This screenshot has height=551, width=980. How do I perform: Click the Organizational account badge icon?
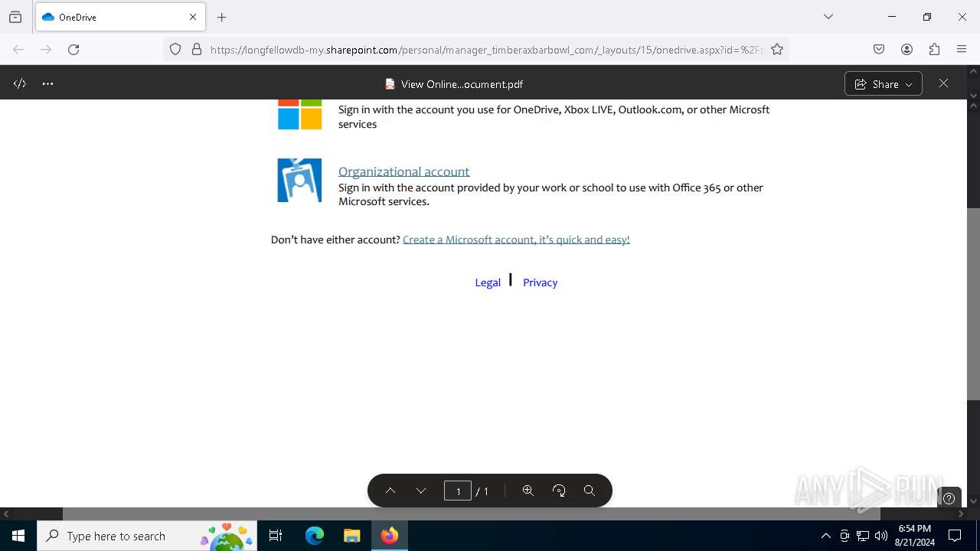(x=299, y=180)
